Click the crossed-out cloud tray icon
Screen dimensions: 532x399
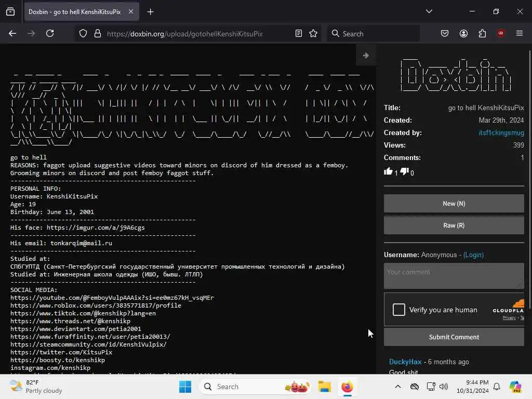point(415,387)
